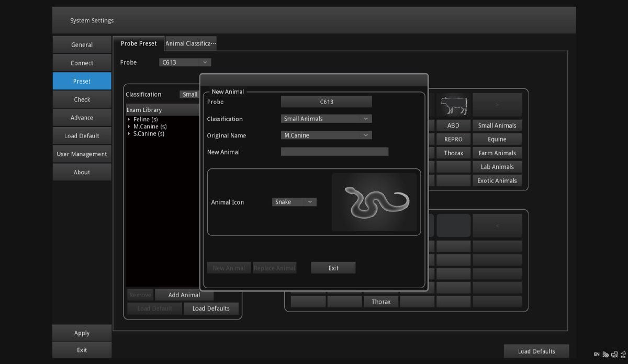Open the User Management section
This screenshot has width=628, height=364.
(x=82, y=154)
